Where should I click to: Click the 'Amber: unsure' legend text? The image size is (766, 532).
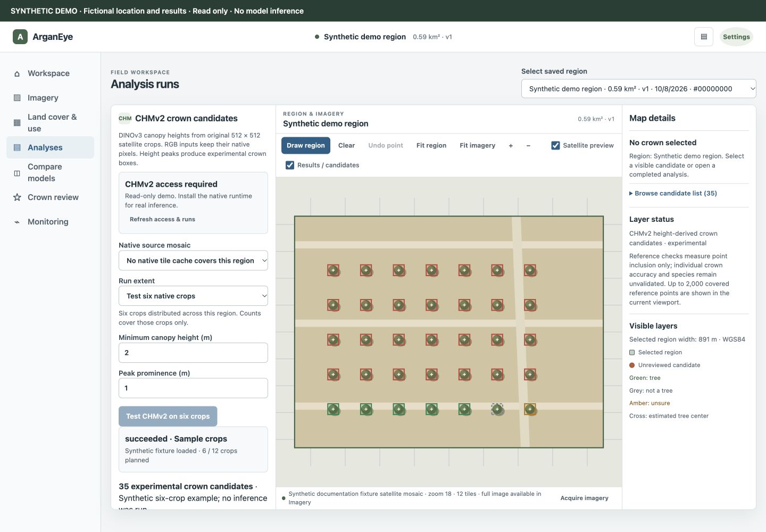[x=650, y=403]
